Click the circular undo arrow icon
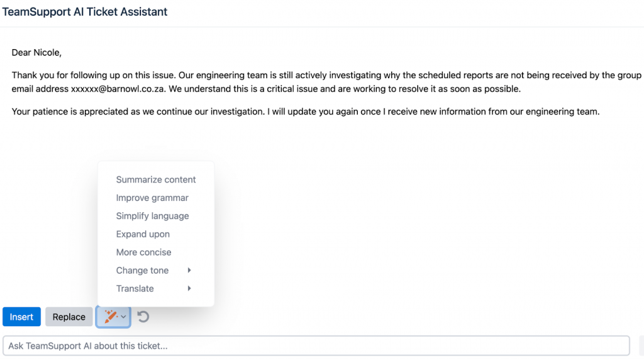This screenshot has width=644, height=362. pos(143,317)
